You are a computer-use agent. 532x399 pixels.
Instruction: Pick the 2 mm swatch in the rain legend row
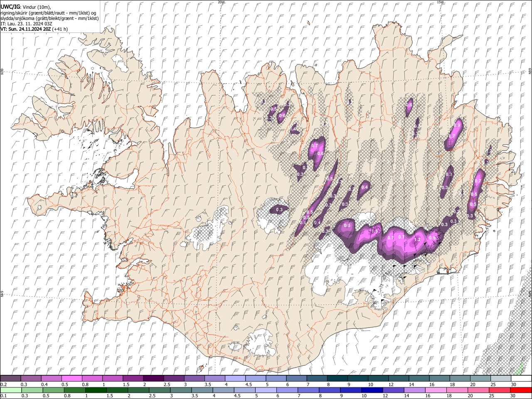[x=138, y=390]
